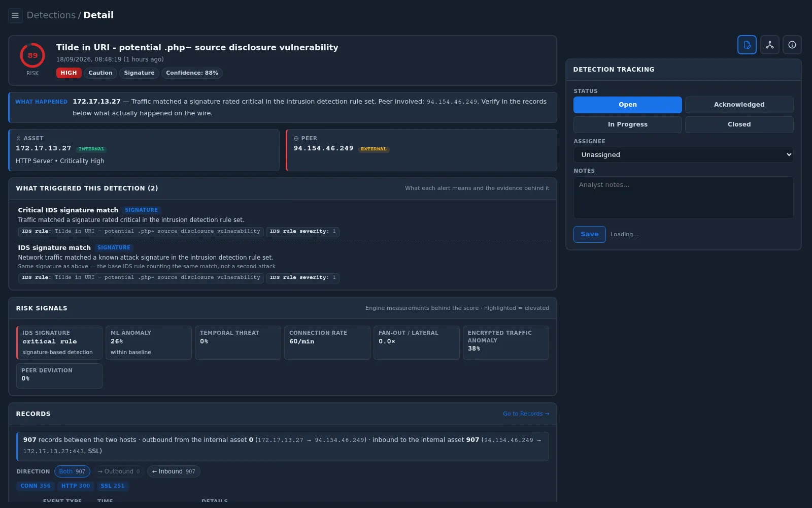The image size is (812, 508).
Task: Click the Detections breadcrumb link
Action: [x=51, y=15]
